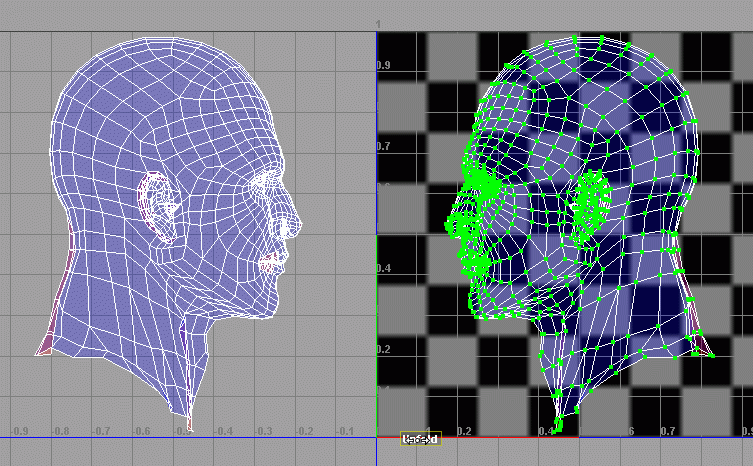Click the 0.7 label on the UV horizontal axis

(667, 431)
